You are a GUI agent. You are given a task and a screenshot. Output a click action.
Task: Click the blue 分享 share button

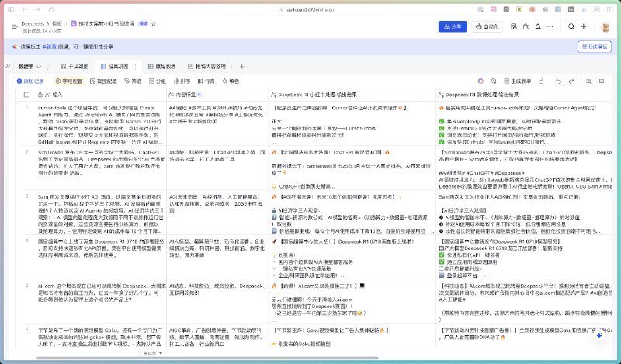point(453,26)
